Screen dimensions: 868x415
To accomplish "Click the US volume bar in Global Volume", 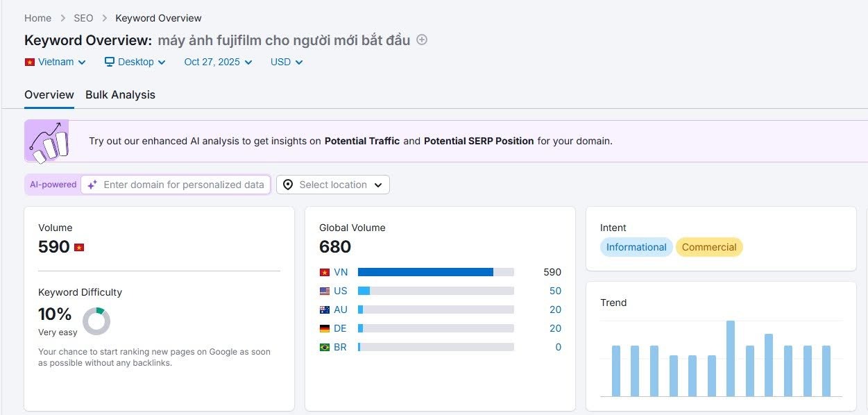I will click(436, 291).
